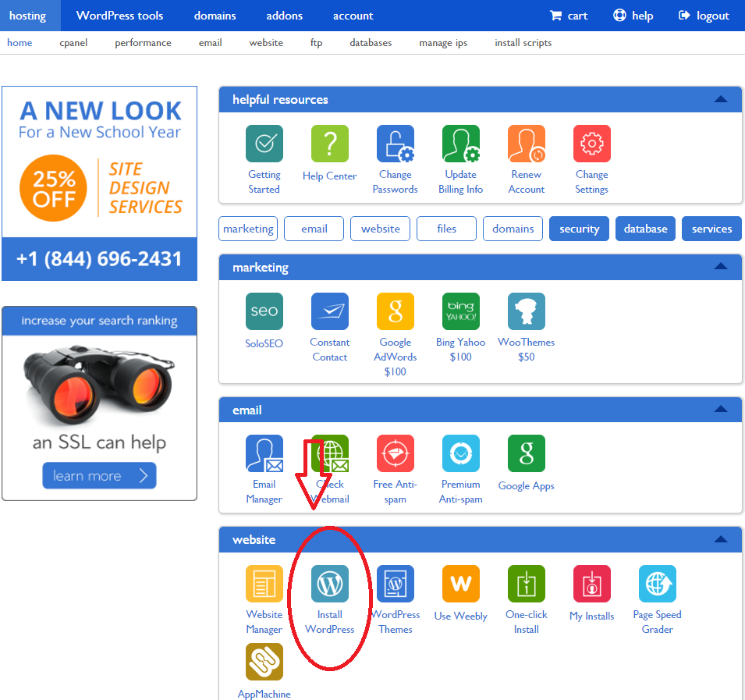Toggle the marketing section filter
This screenshot has width=745, height=700.
click(x=248, y=229)
